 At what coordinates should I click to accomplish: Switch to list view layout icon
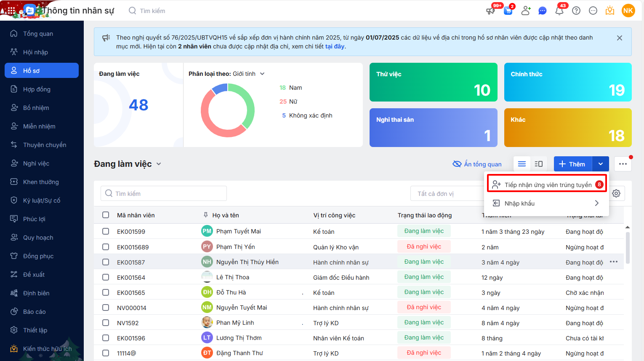coord(522,164)
